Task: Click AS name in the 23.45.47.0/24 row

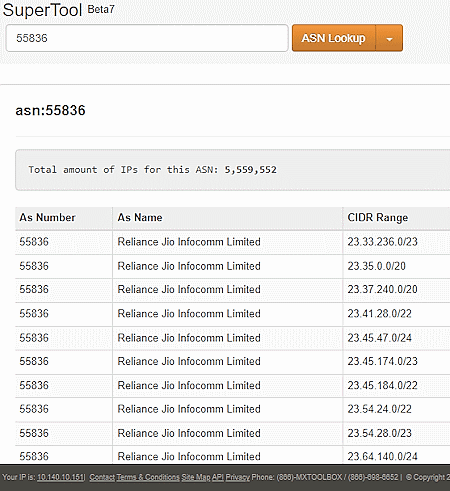Action: click(189, 338)
